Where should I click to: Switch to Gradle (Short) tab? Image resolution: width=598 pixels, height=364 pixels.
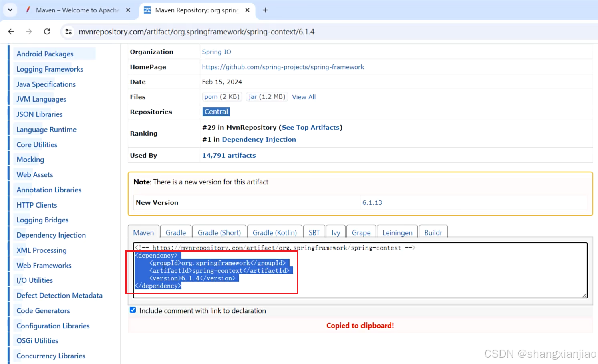click(219, 232)
